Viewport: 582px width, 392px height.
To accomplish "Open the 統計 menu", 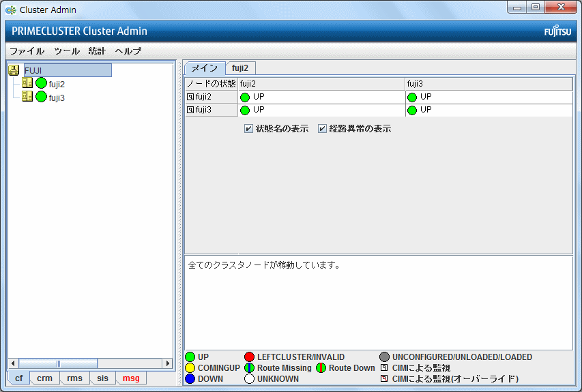I will [x=97, y=51].
